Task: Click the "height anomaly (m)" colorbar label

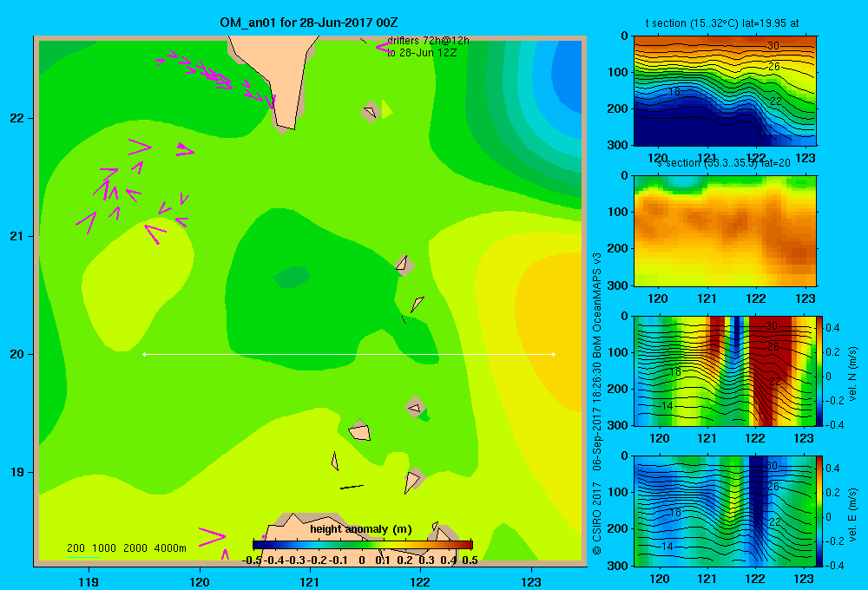Action: [361, 529]
